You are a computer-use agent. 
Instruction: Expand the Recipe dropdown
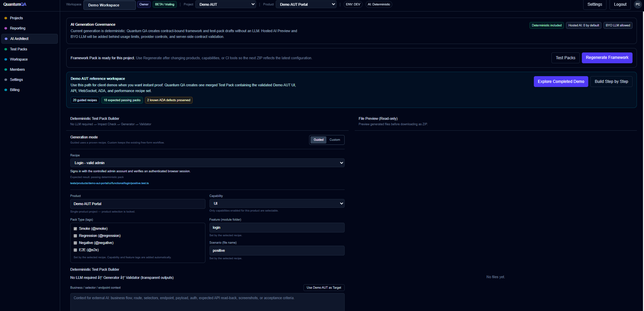point(207,163)
